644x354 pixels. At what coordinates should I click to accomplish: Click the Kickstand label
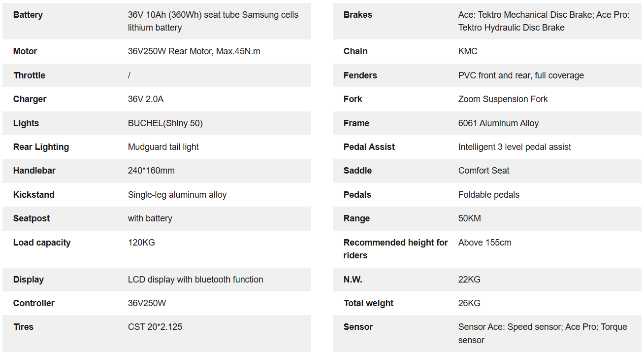(34, 195)
